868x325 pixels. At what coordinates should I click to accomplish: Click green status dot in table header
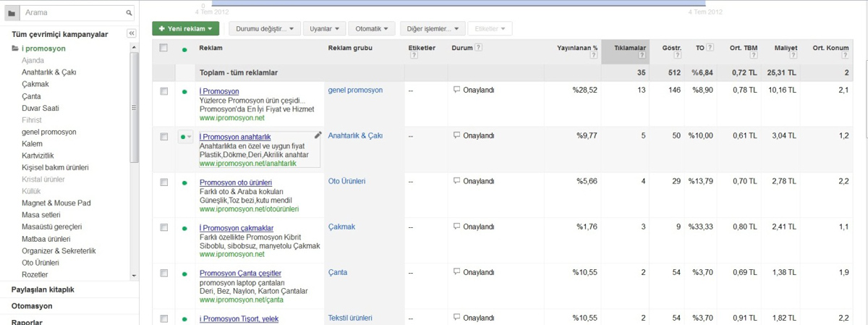coord(184,50)
